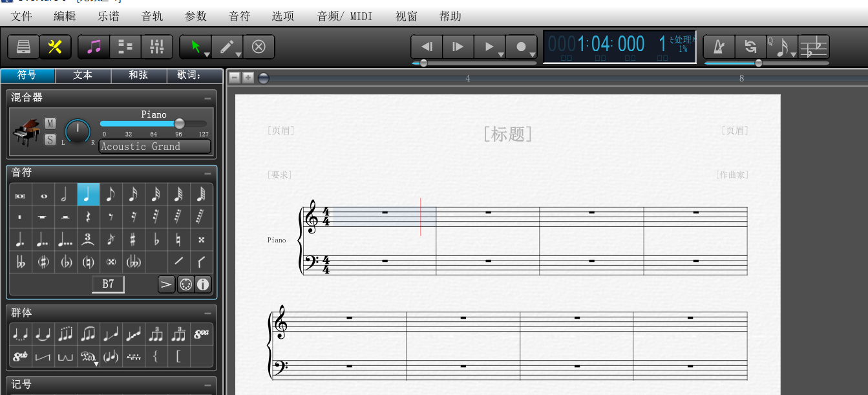Select the single dotted note modifier
The image size is (868, 395).
[21, 240]
